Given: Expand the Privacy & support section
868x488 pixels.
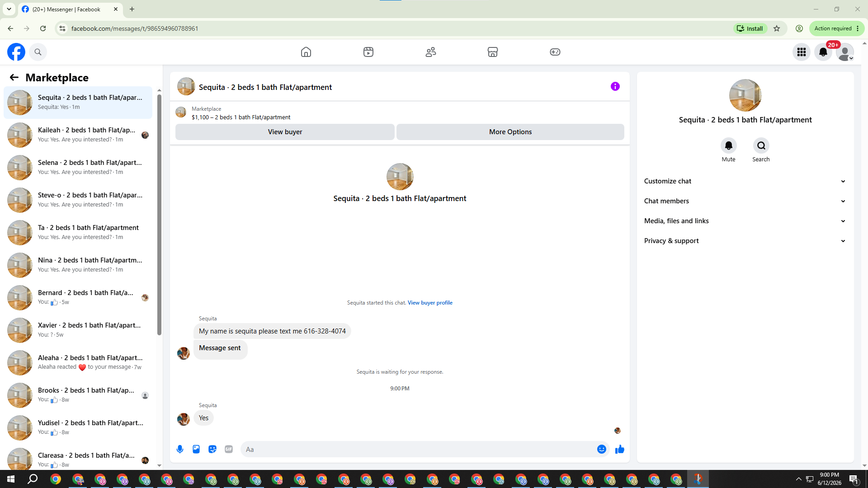Looking at the screenshot, I should point(745,241).
